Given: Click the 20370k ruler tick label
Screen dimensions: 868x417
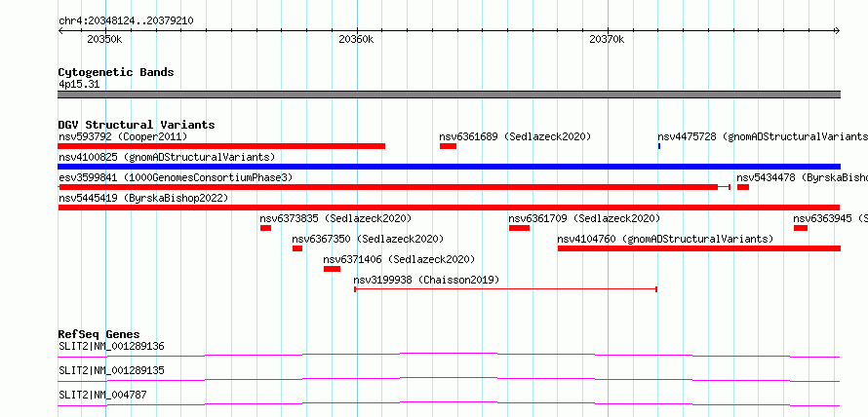Looking at the screenshot, I should click(607, 39).
